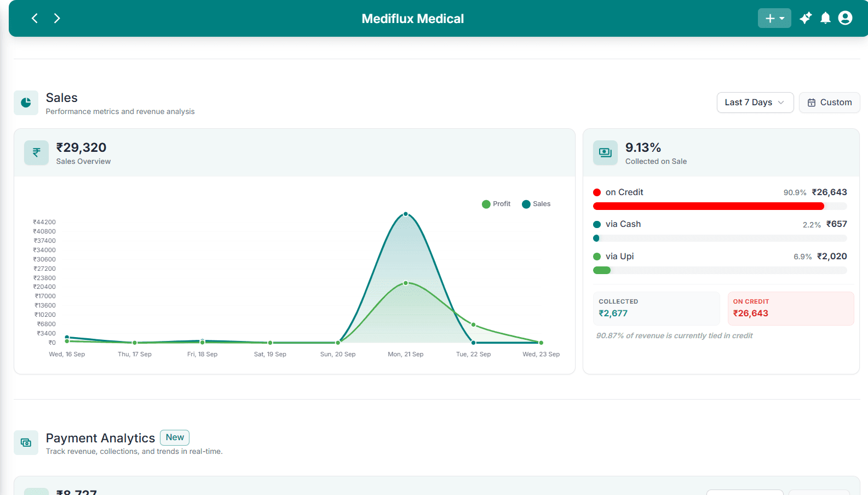This screenshot has width=868, height=495.
Task: Click the New badge beside Payment Analytics
Action: point(175,437)
